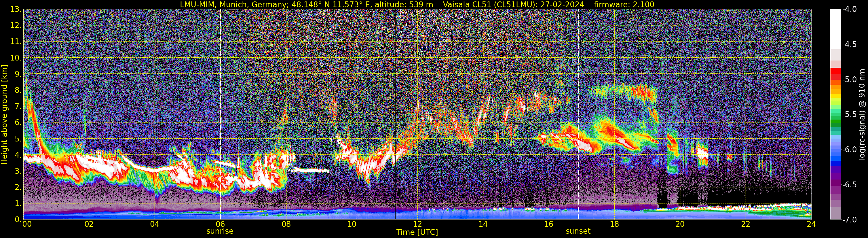The height and width of the screenshot is (238, 868).
Task: Click the white dashed sunset line
Action: click(579, 114)
